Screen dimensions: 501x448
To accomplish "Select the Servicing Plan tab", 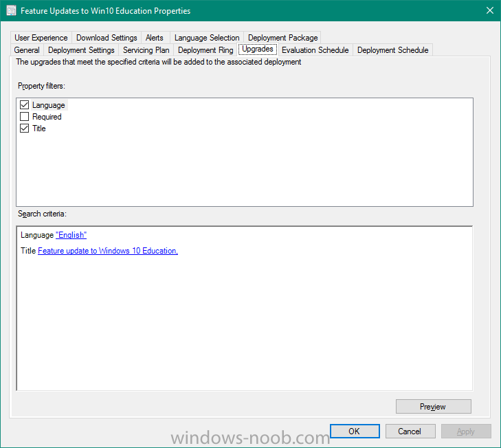I will pos(146,50).
